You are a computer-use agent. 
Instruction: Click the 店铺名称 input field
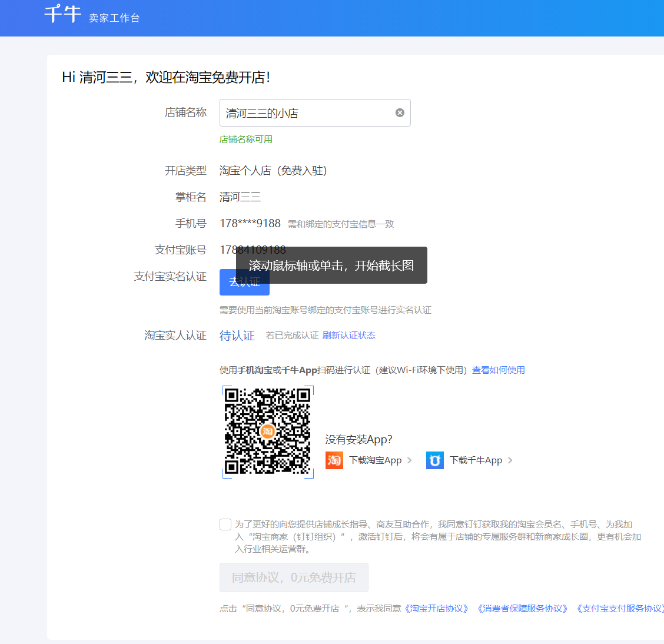pyautogui.click(x=315, y=112)
